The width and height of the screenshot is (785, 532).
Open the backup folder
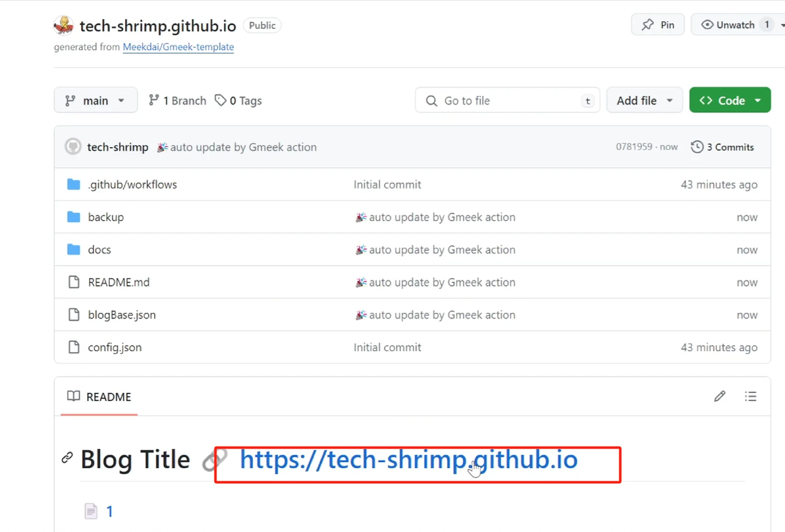pos(105,217)
